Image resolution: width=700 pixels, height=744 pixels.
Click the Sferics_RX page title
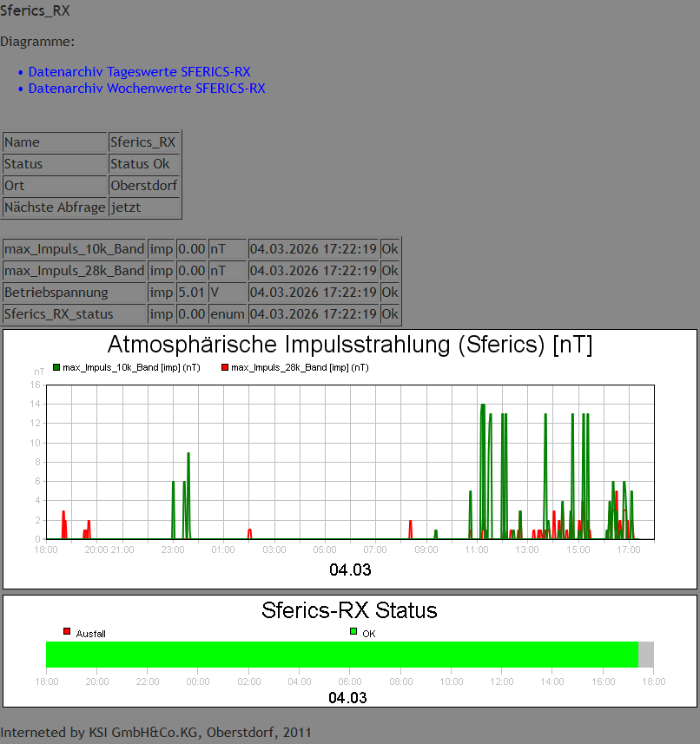[35, 10]
